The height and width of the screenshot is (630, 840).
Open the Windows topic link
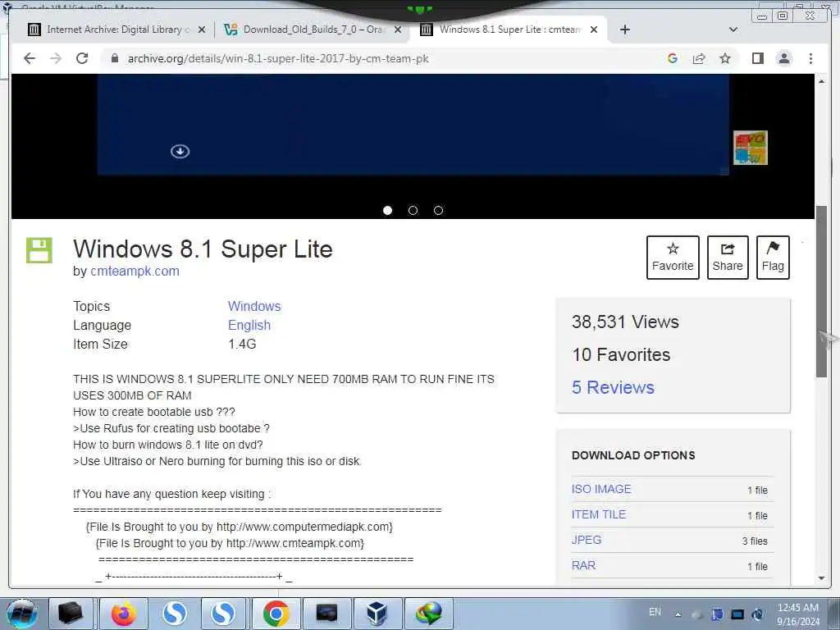(x=254, y=306)
